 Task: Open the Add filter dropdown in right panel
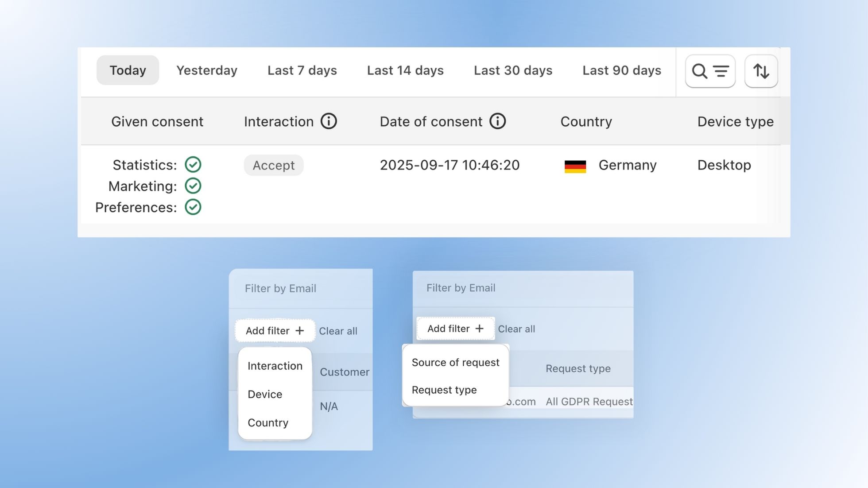[x=455, y=328]
